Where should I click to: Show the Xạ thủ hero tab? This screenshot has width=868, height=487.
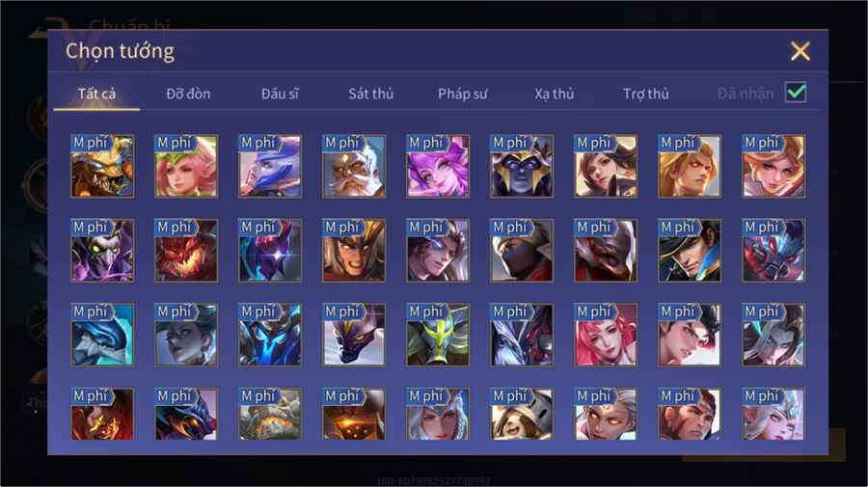[555, 94]
